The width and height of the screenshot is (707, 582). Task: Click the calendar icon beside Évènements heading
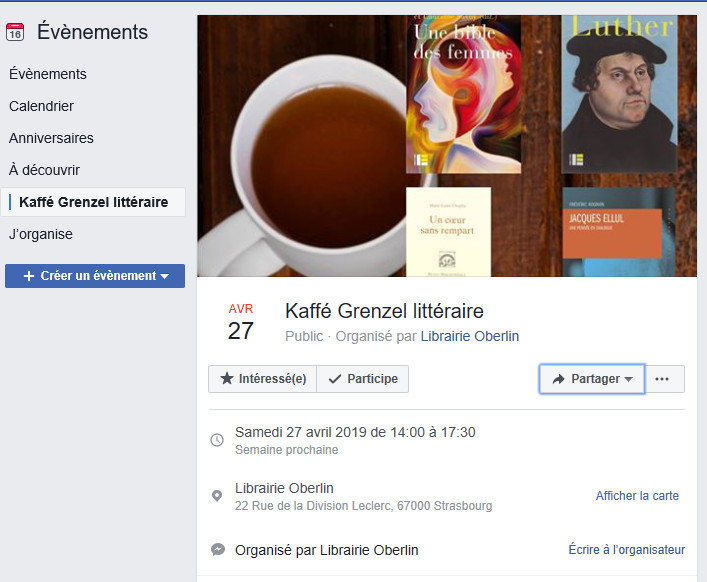(x=15, y=32)
